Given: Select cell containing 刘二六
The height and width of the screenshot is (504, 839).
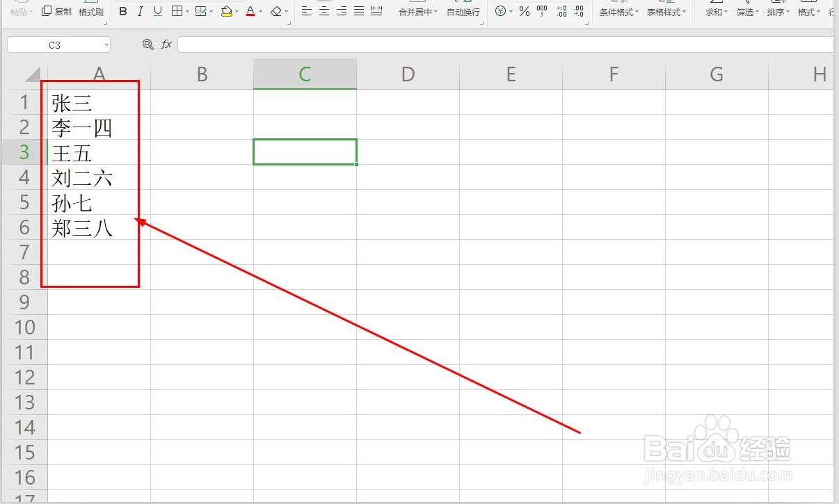Looking at the screenshot, I should [99, 178].
